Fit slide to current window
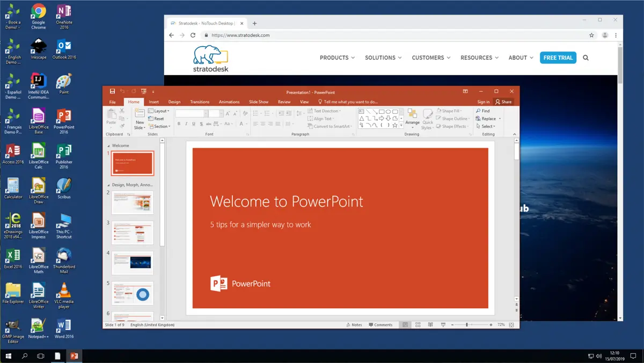Viewport: 644px width, 363px height. (511, 325)
